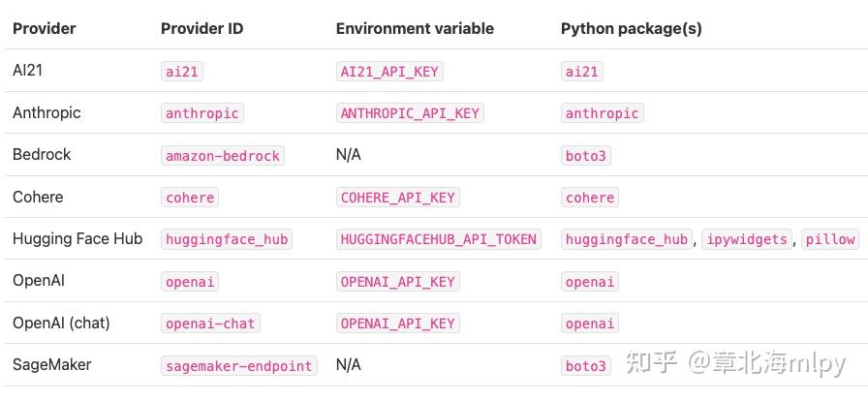Select the amazon-bedrock provider ID
868x401 pixels.
pyautogui.click(x=223, y=156)
